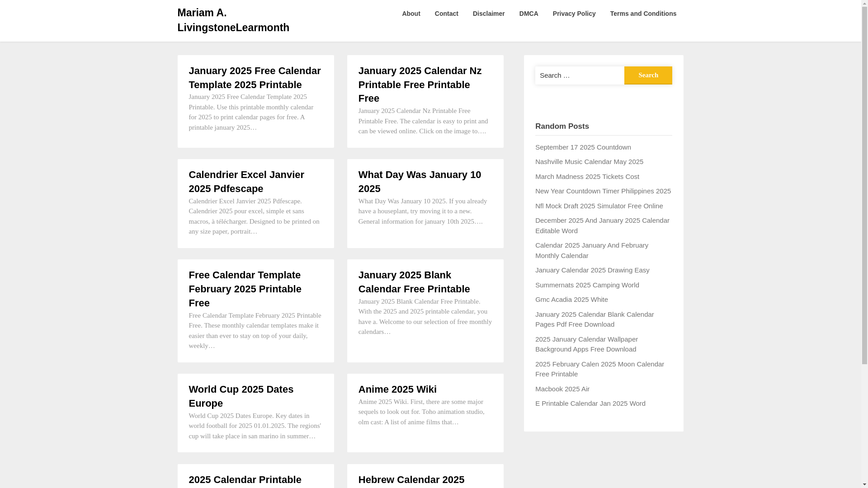Open Macbook 2025 Air link
Image resolution: width=868 pixels, height=488 pixels.
[x=562, y=389]
